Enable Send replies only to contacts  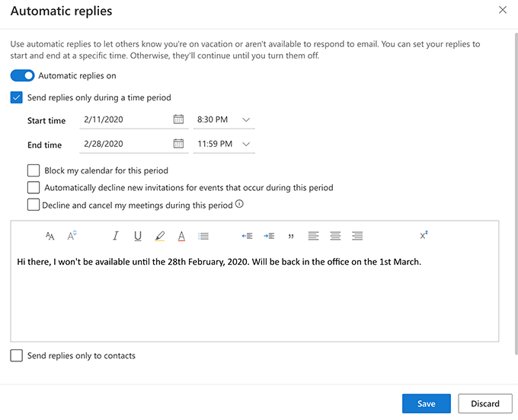point(17,355)
